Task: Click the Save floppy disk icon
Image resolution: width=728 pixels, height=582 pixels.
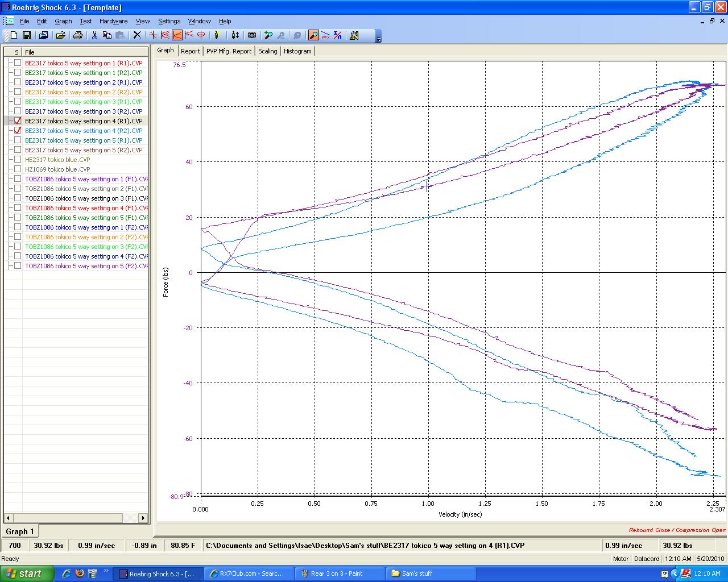Action: tap(26, 35)
